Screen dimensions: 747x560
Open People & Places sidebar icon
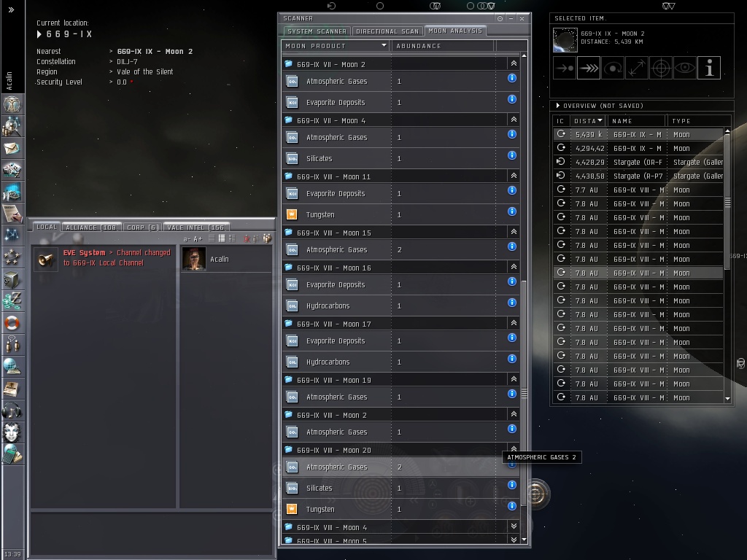(12, 126)
